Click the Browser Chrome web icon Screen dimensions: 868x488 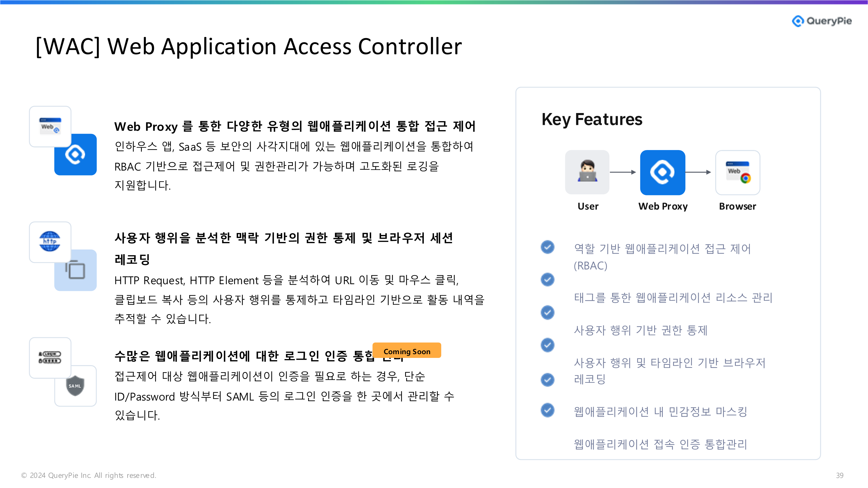(738, 172)
